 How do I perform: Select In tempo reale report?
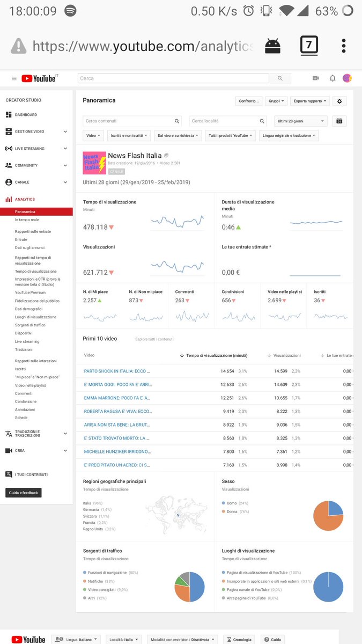27,219
